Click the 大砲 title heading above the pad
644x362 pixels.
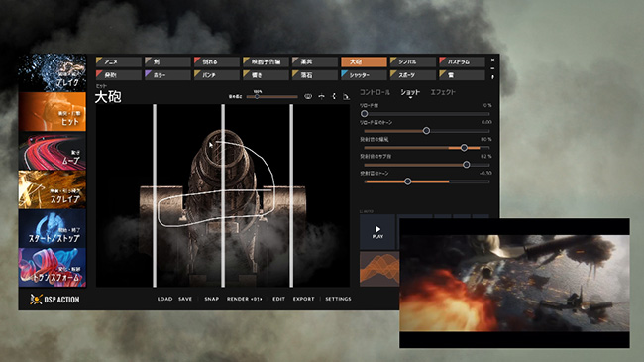108,97
